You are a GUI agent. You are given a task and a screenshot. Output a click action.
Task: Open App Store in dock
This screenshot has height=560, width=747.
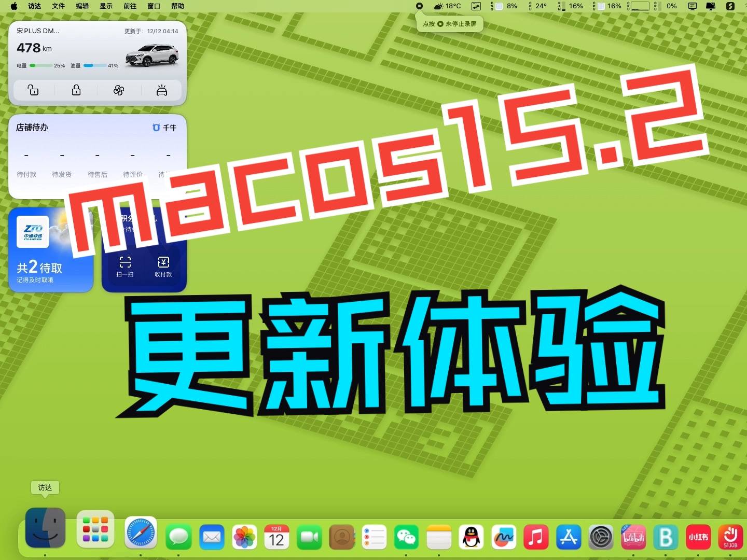569,537
